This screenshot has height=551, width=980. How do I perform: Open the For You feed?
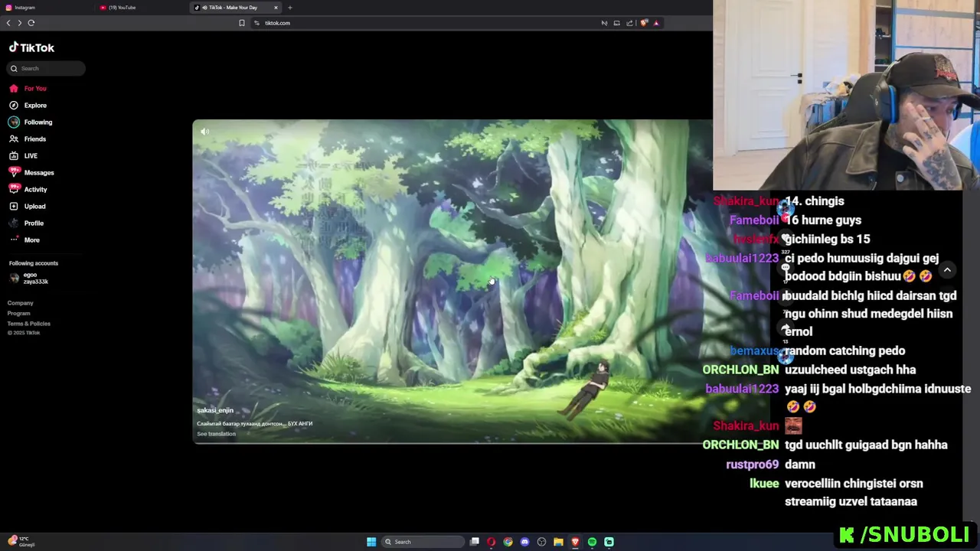[x=35, y=89]
